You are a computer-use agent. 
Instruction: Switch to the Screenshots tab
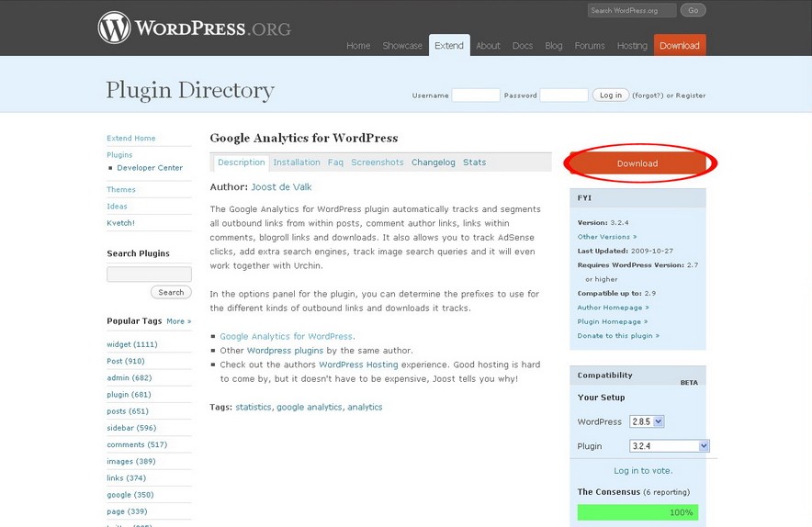377,163
